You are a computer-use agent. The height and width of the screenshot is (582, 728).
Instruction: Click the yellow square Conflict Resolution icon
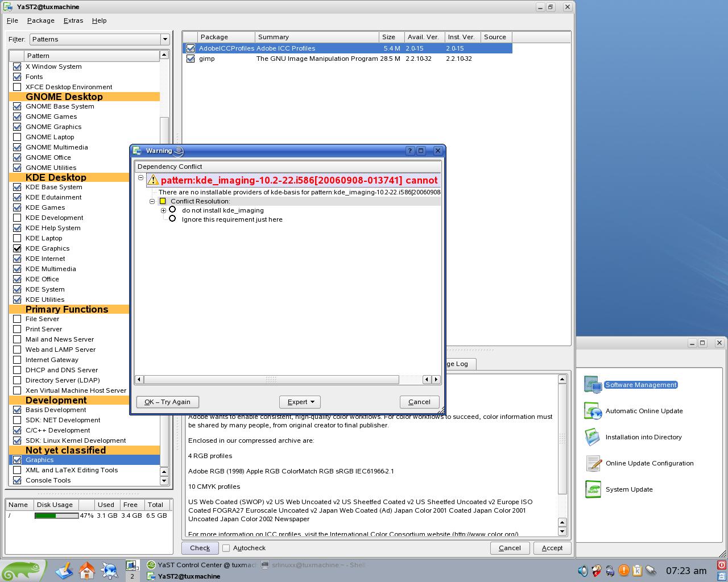pos(163,201)
